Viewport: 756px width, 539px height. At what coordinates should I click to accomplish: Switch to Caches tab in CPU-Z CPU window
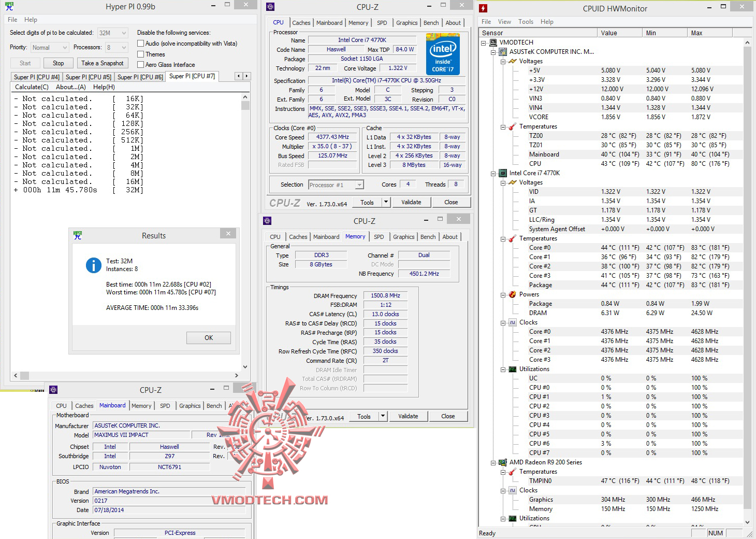pos(301,23)
